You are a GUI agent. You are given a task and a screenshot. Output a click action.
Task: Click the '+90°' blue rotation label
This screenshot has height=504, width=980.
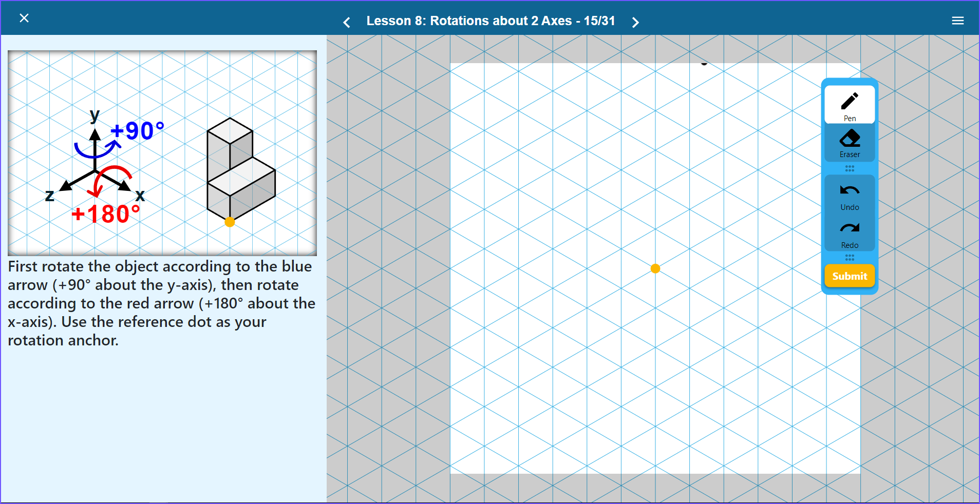coord(138,131)
